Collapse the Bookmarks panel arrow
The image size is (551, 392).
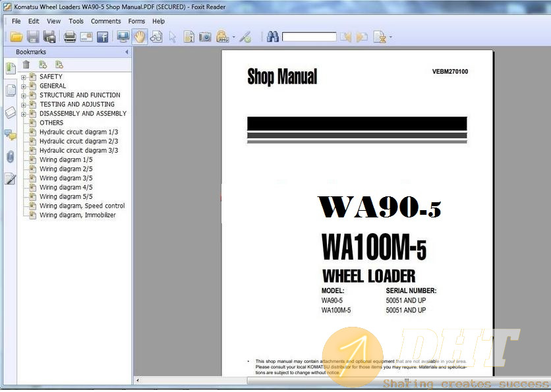127,52
